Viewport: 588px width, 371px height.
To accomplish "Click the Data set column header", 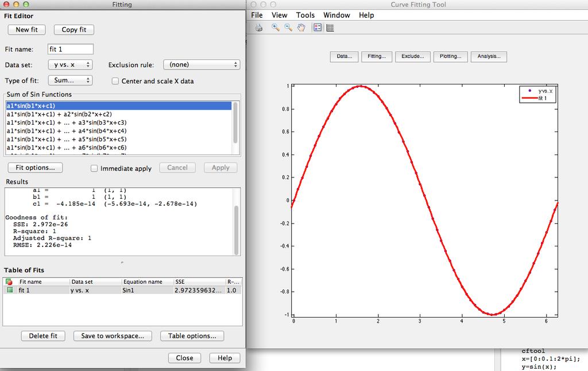I will 96,282.
